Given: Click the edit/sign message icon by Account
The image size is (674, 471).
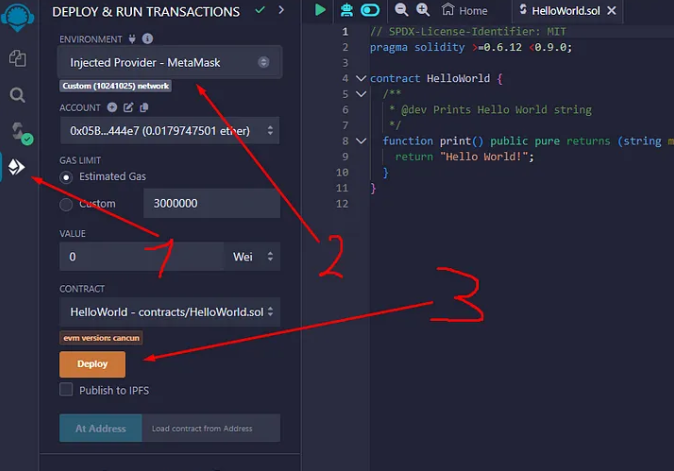Looking at the screenshot, I should coord(128,107).
